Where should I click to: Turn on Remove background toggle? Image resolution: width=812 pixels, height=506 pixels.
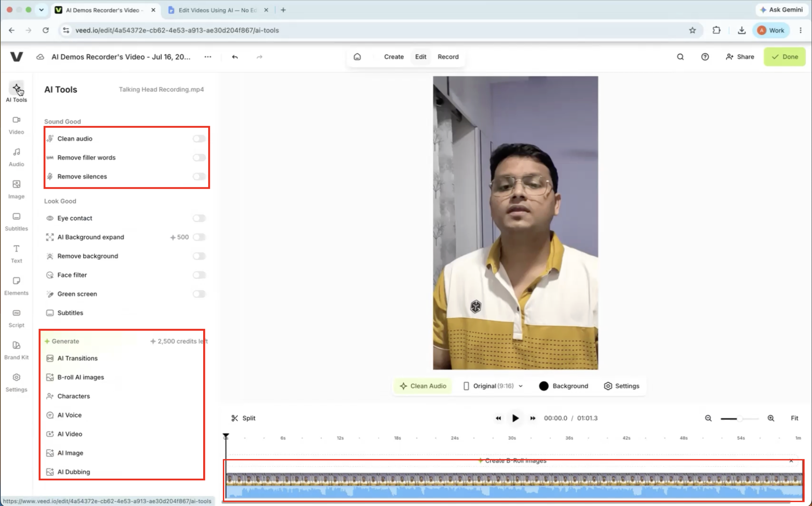pos(199,256)
